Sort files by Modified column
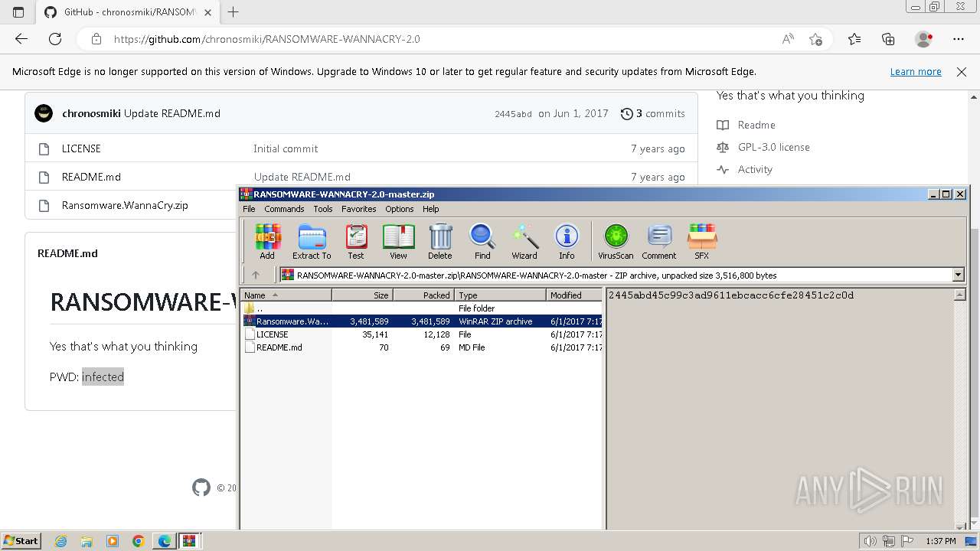 (x=574, y=295)
